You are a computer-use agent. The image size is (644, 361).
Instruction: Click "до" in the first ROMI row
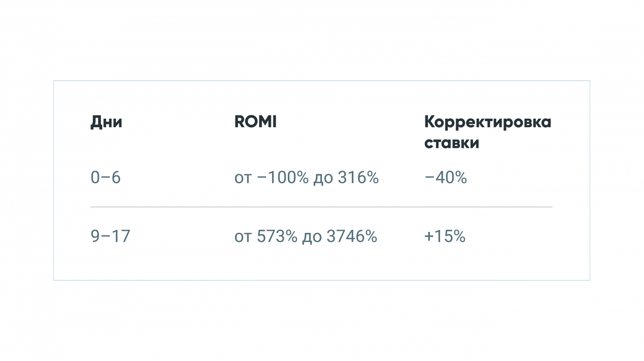323,178
